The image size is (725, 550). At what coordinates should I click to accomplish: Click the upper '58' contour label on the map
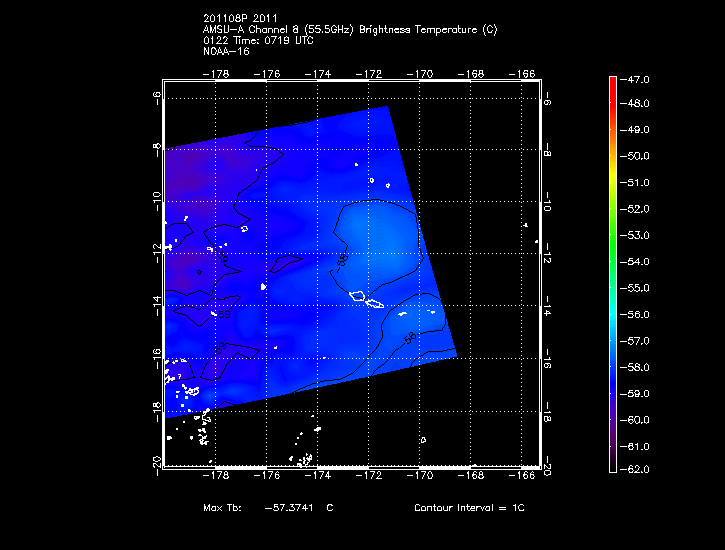343,258
